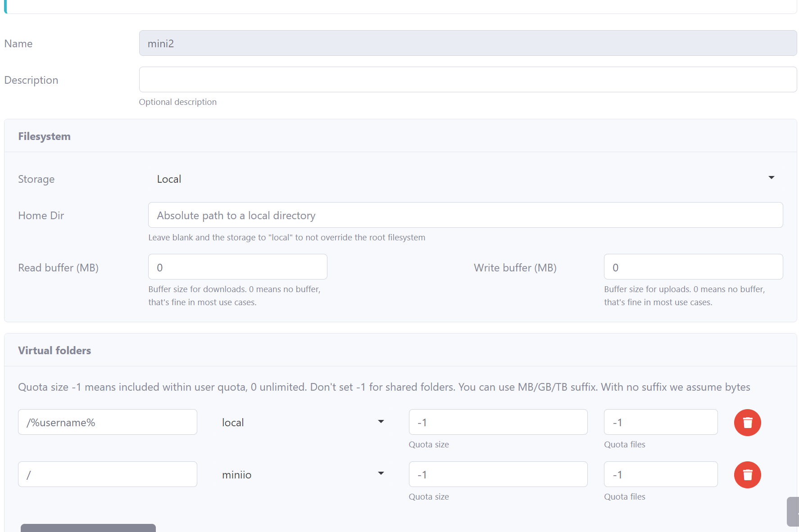Click the Name label
The height and width of the screenshot is (532, 799).
coord(18,44)
